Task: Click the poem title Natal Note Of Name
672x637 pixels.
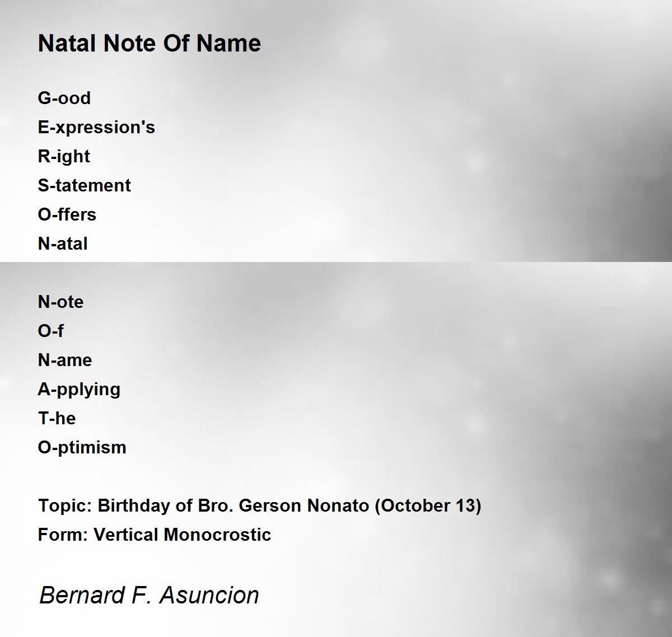Action: tap(150, 44)
